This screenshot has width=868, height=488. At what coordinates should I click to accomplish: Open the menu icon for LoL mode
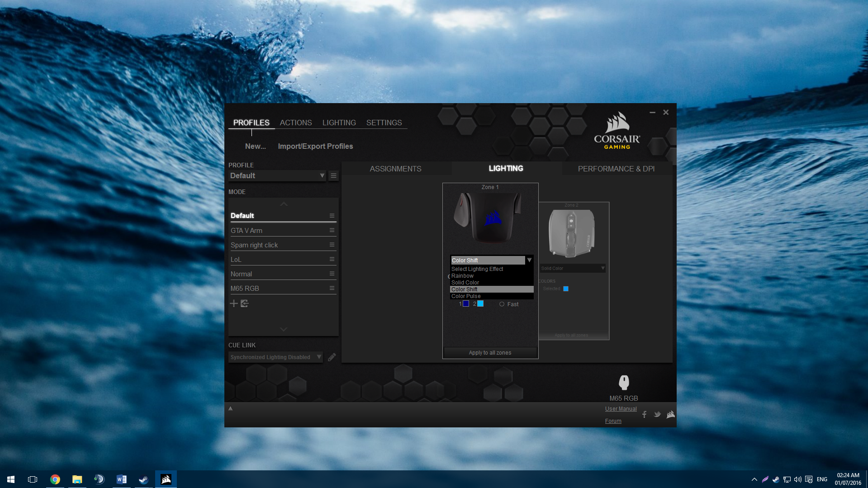[x=332, y=259]
